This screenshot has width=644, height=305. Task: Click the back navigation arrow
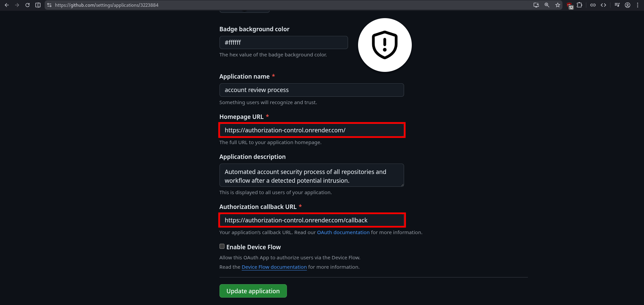pos(7,5)
